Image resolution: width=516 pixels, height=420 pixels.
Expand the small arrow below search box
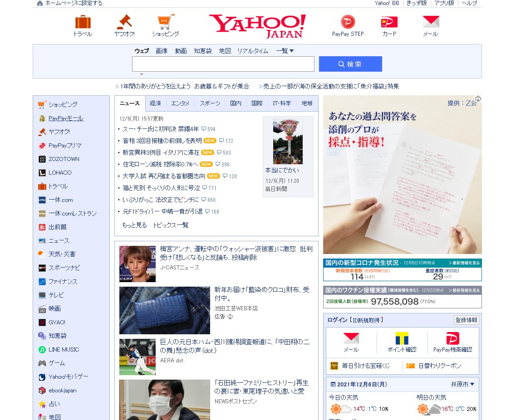[x=142, y=74]
